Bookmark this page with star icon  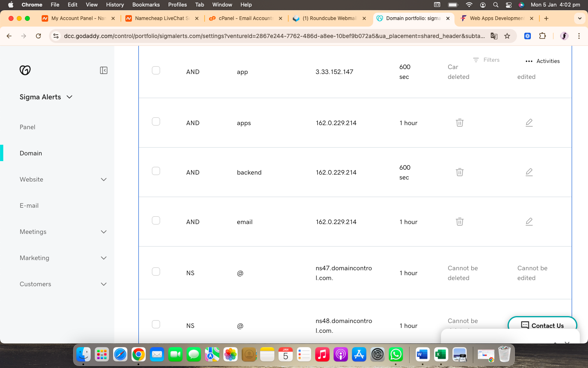click(507, 36)
